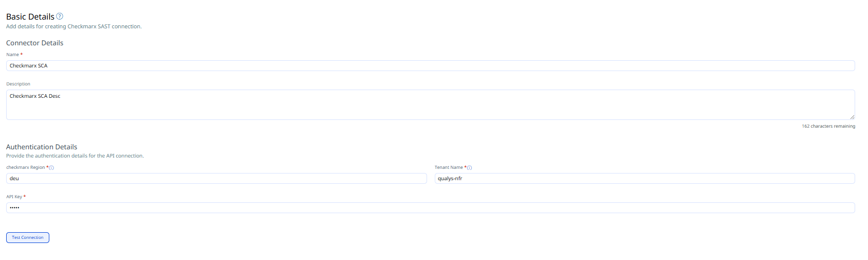Screen dimensions: 868x260
Task: Click 'Provide the authentication details' helper text
Action: (75, 155)
